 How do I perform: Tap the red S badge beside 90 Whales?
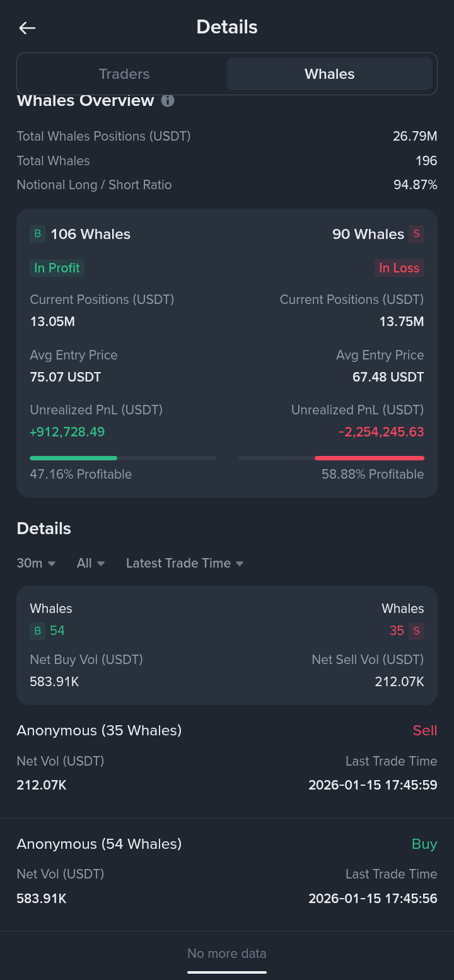[416, 234]
